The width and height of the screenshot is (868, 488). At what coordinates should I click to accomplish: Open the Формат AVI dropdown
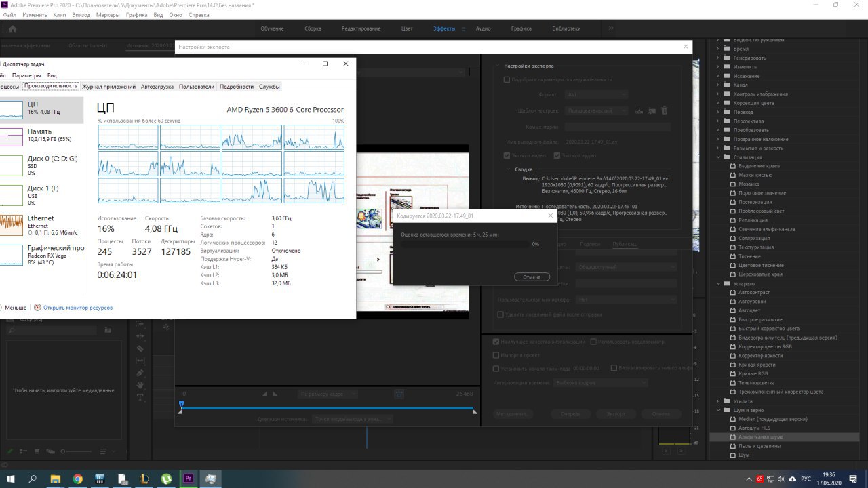tap(597, 94)
